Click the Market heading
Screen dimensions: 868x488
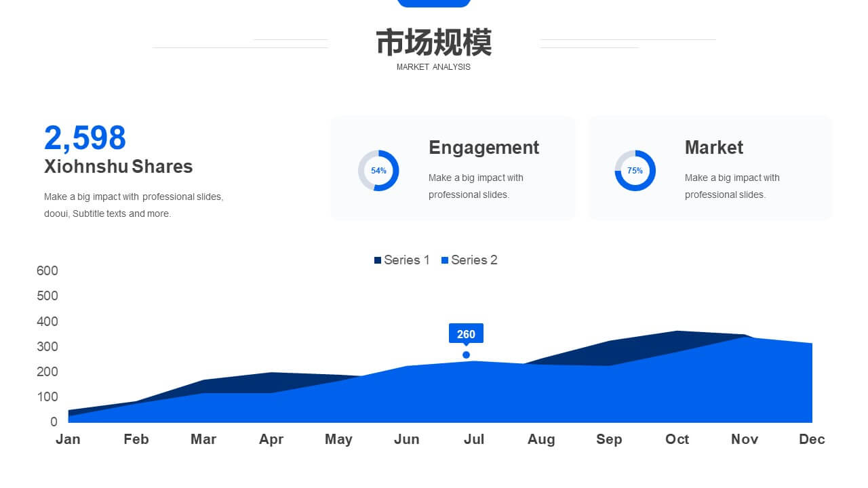pyautogui.click(x=713, y=148)
